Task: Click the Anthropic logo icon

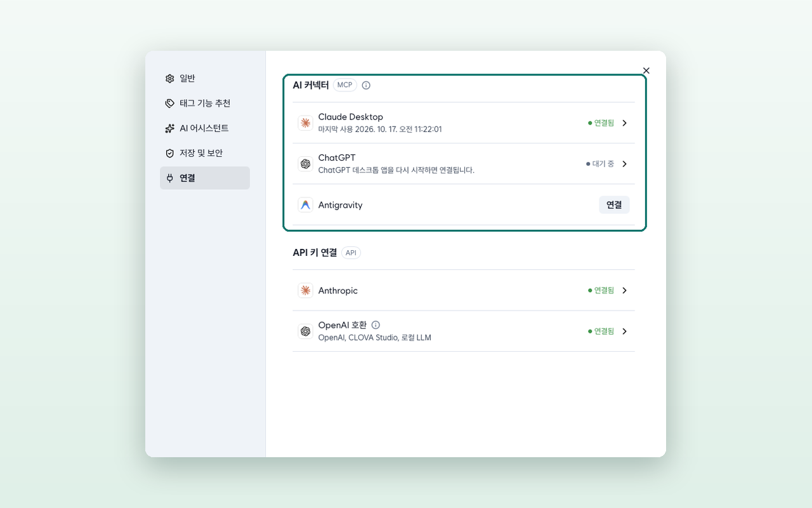Action: 305,290
